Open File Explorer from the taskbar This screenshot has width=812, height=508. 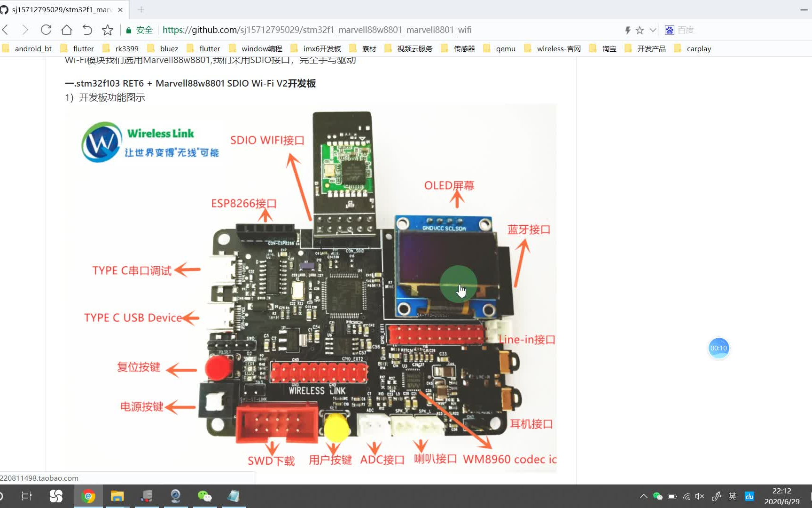(117, 496)
